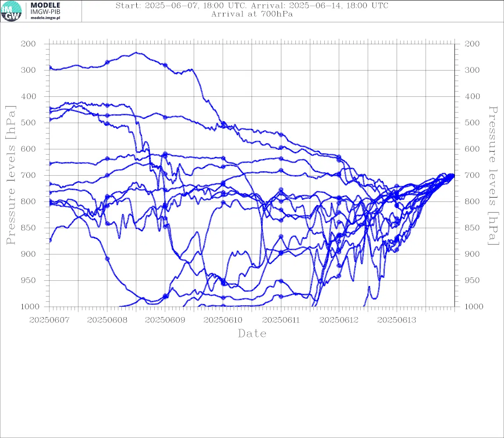Open the modele.imgw.pl link text
The image size is (504, 438).
(45, 18)
